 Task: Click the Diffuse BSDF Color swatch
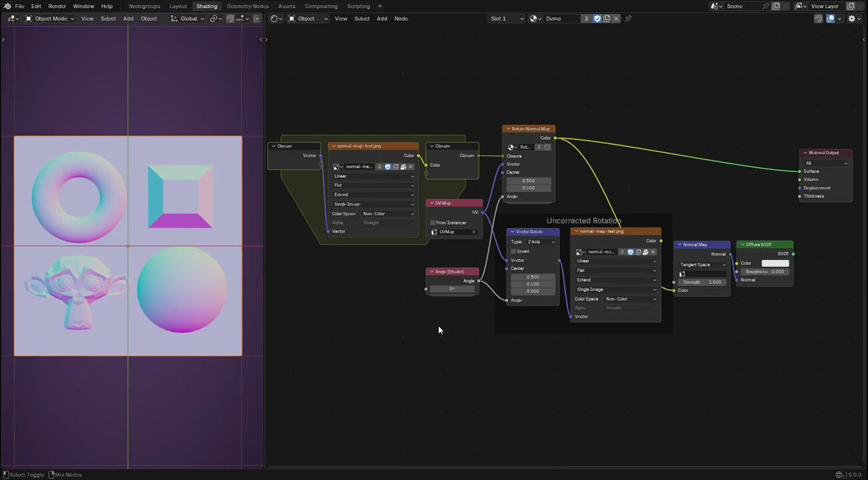(x=775, y=264)
